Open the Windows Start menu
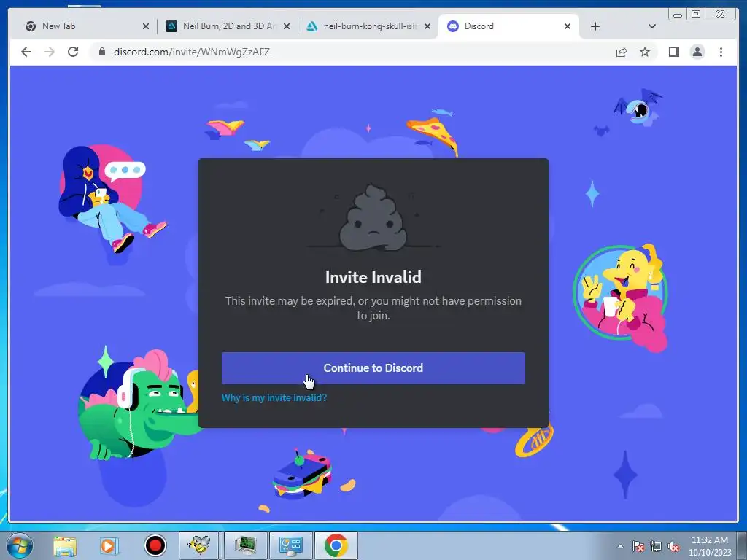 (20, 545)
